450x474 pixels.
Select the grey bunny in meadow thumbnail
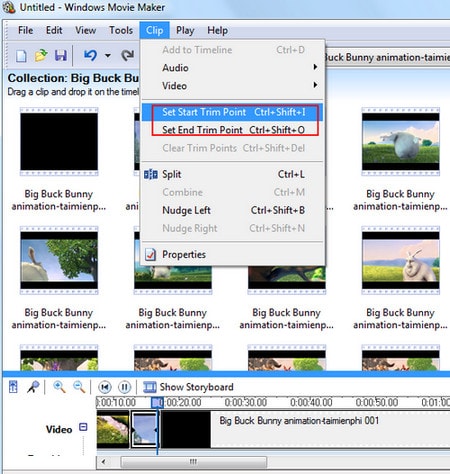[401, 142]
